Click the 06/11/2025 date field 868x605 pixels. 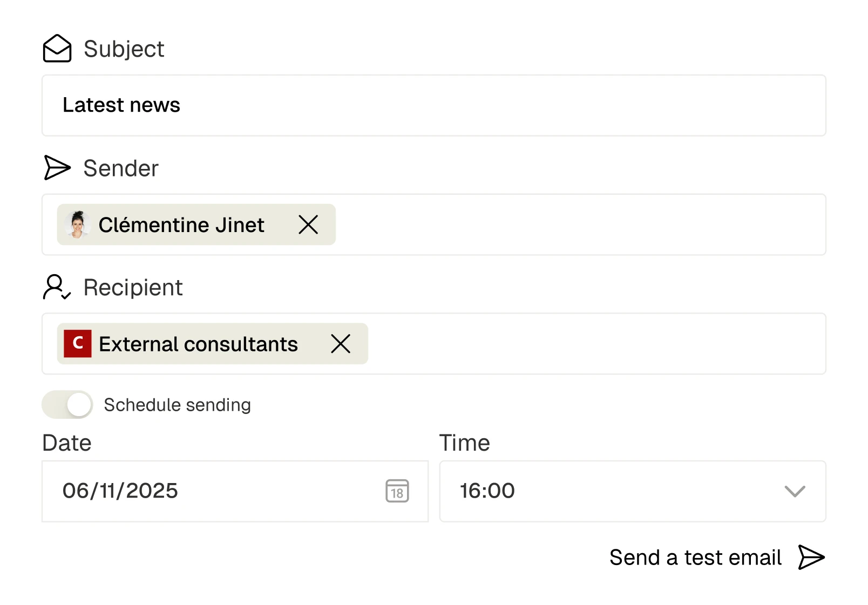[216, 491]
